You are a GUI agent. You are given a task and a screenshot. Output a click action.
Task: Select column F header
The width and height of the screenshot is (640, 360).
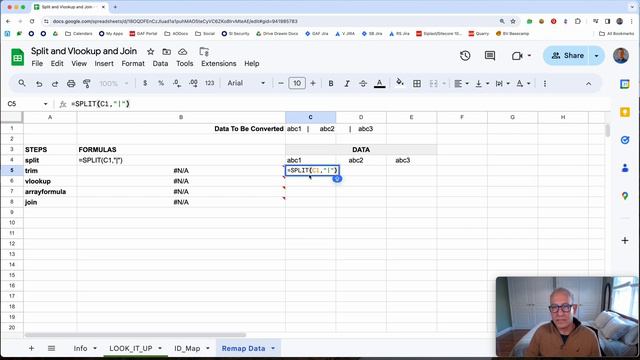point(462,117)
